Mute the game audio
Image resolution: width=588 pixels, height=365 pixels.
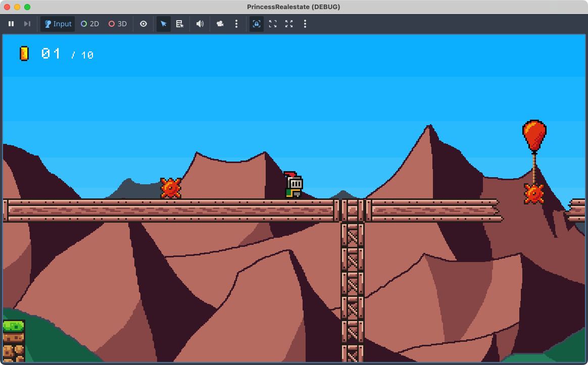tap(200, 24)
